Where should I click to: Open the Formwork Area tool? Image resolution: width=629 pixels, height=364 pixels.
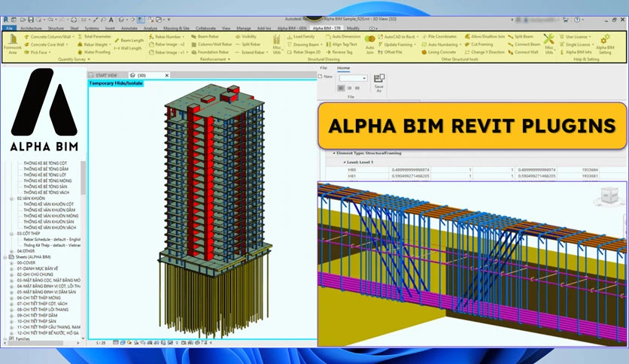[x=13, y=44]
